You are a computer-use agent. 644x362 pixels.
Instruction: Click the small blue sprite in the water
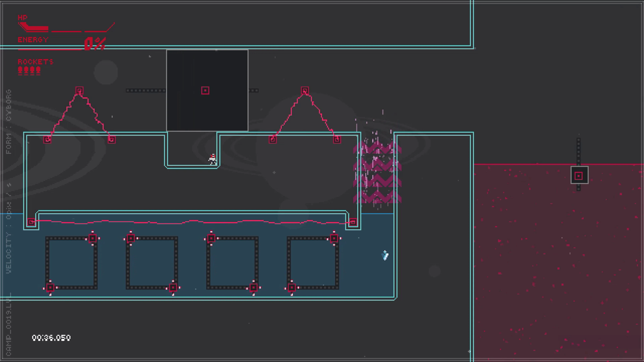385,255
